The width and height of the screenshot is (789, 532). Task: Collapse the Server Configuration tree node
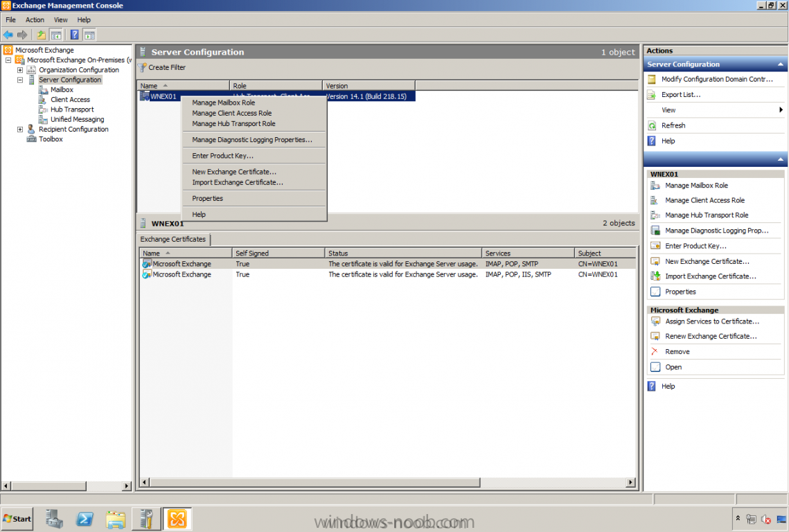20,80
